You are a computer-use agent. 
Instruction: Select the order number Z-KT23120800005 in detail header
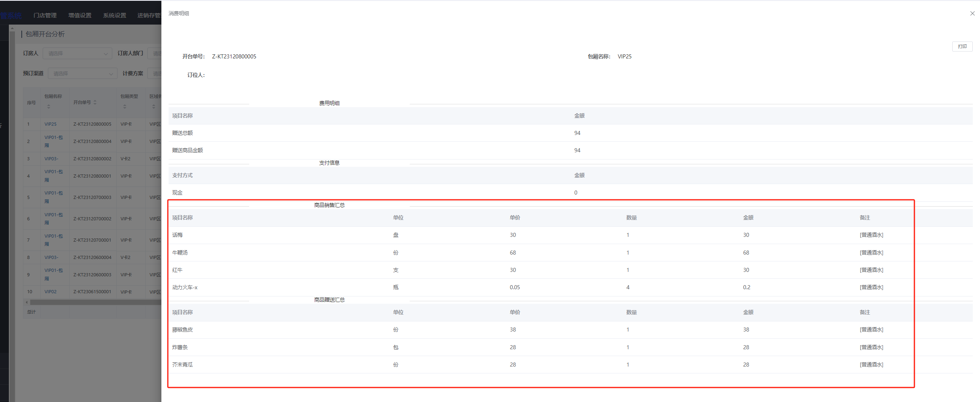click(x=234, y=56)
